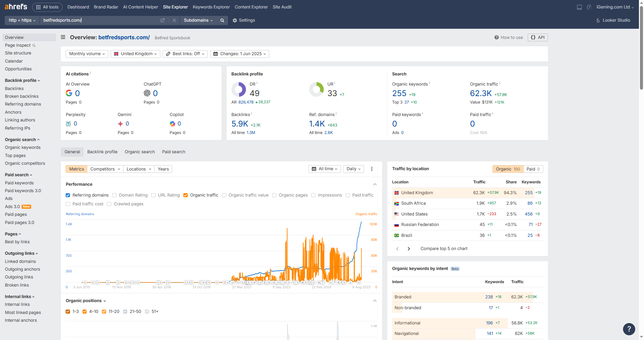Screen dimensions: 644x340
Task: Select the Years chart tab
Action: pos(163,169)
